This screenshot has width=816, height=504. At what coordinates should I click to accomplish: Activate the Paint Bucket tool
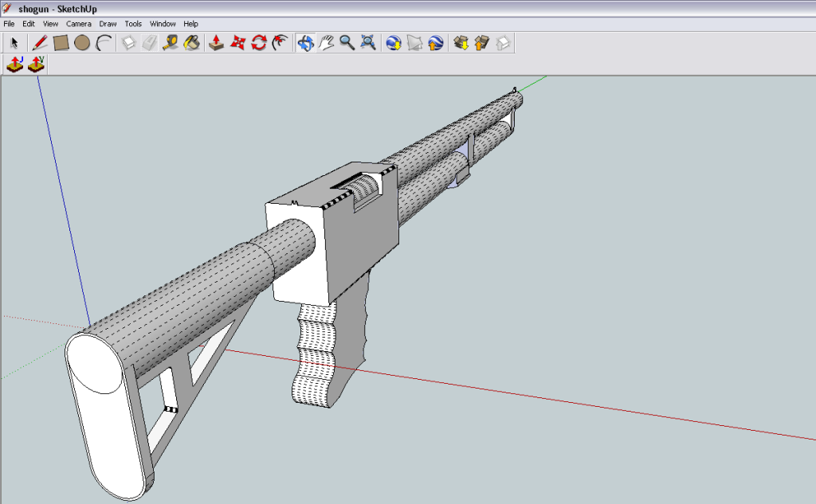pyautogui.click(x=191, y=43)
